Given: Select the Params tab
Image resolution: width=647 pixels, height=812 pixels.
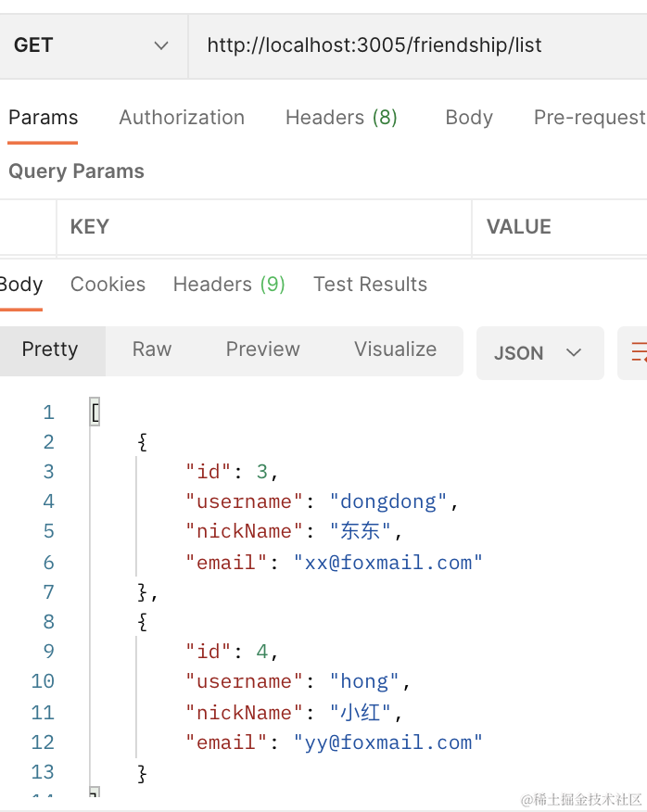Looking at the screenshot, I should point(43,118).
